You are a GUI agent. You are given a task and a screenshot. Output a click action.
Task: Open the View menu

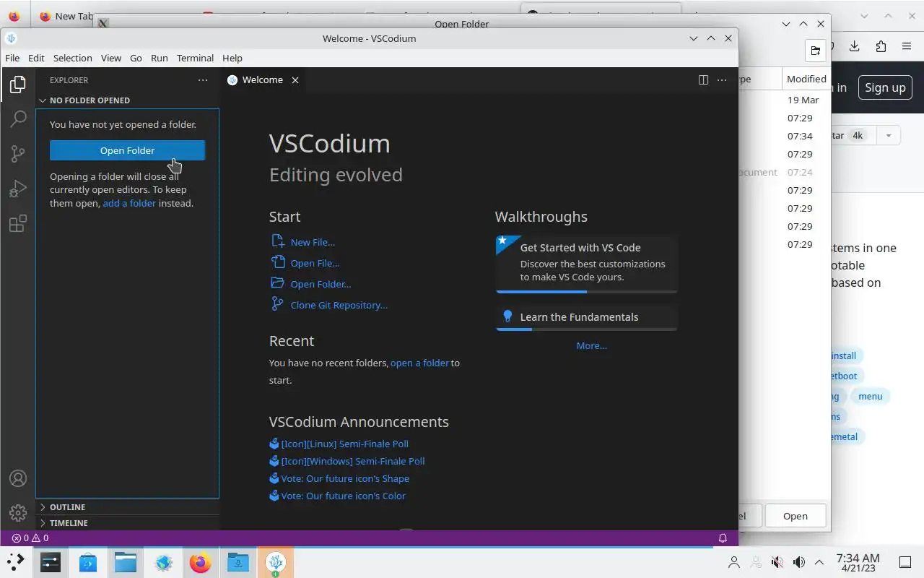tap(111, 58)
